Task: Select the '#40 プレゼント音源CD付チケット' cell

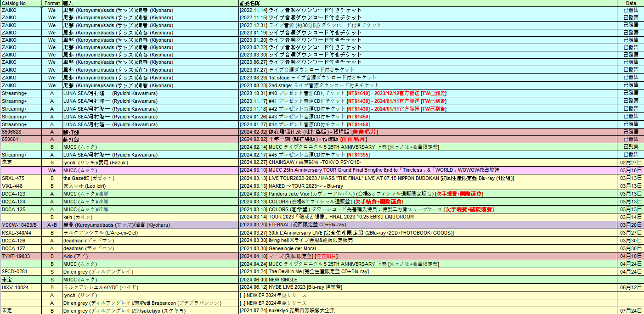Action: [x=428, y=93]
